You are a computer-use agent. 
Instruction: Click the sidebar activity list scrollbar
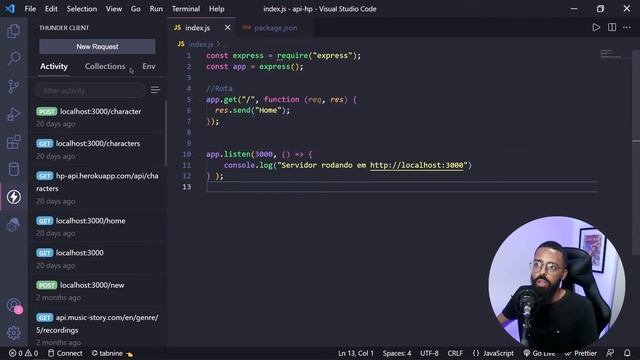166,133
